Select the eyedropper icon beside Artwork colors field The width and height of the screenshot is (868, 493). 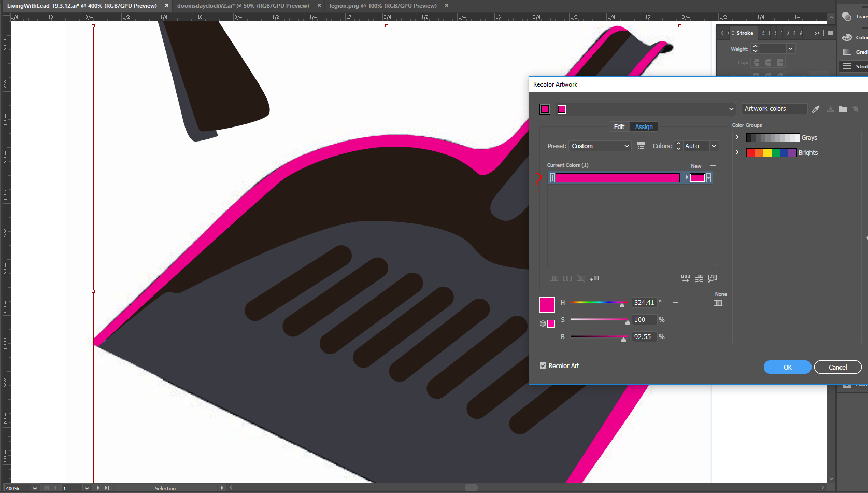[x=816, y=109]
